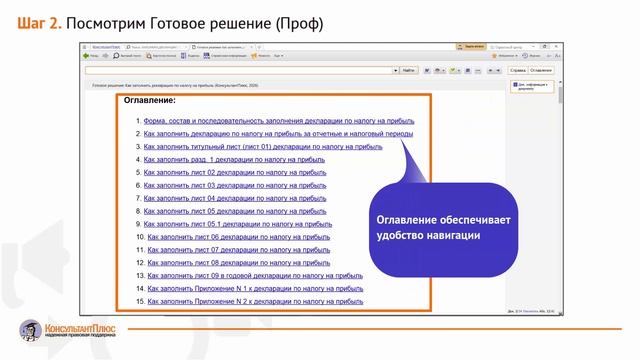Expand the Избранное dropdown with star icon

click(504, 56)
